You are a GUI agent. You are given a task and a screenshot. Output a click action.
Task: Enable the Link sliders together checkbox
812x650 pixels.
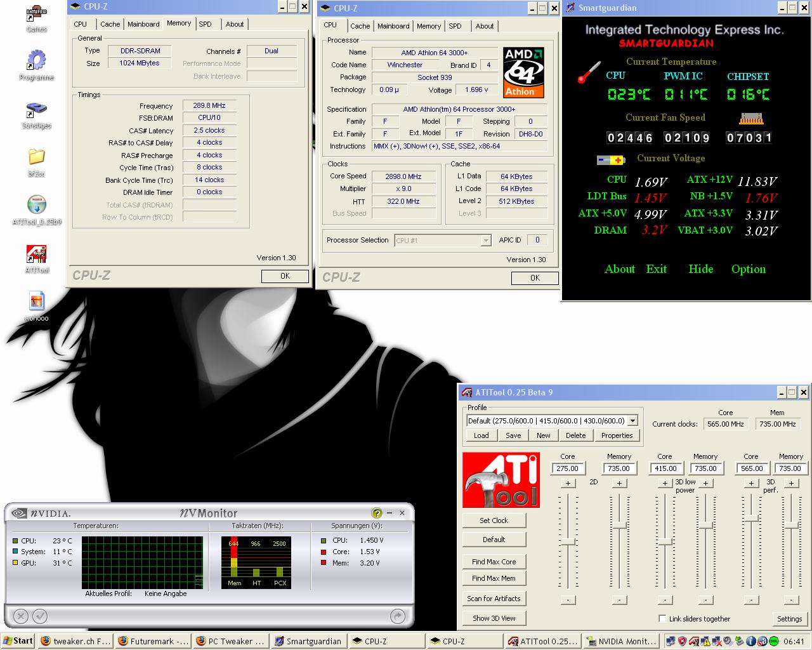point(662,618)
